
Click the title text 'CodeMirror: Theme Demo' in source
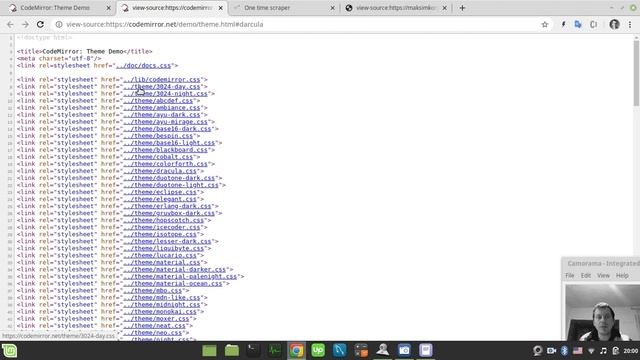click(83, 51)
